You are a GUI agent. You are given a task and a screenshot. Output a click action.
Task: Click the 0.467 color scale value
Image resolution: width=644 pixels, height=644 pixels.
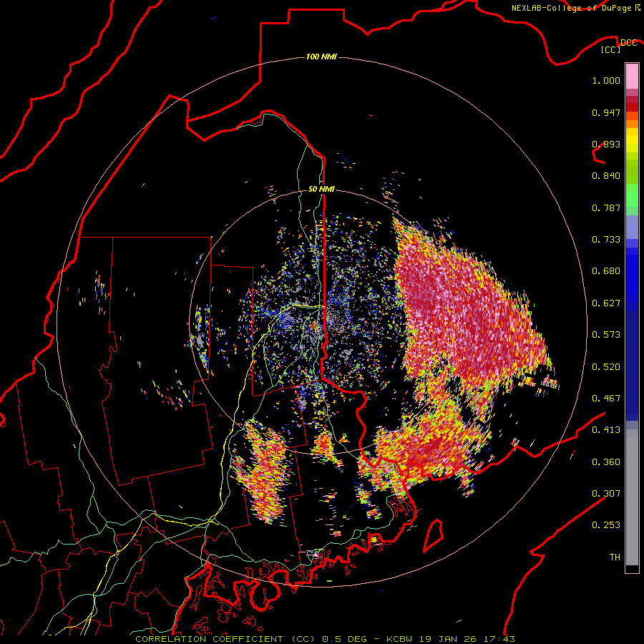[x=606, y=399]
